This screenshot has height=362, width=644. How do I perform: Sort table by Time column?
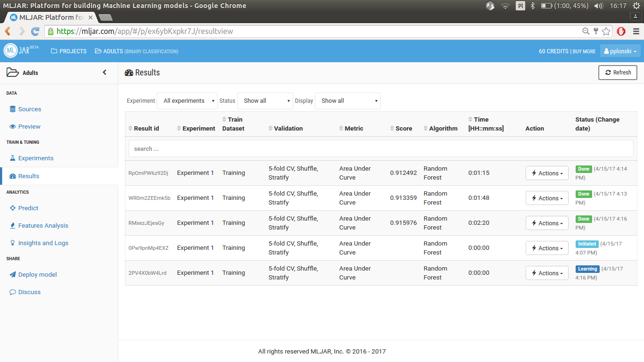tap(486, 124)
